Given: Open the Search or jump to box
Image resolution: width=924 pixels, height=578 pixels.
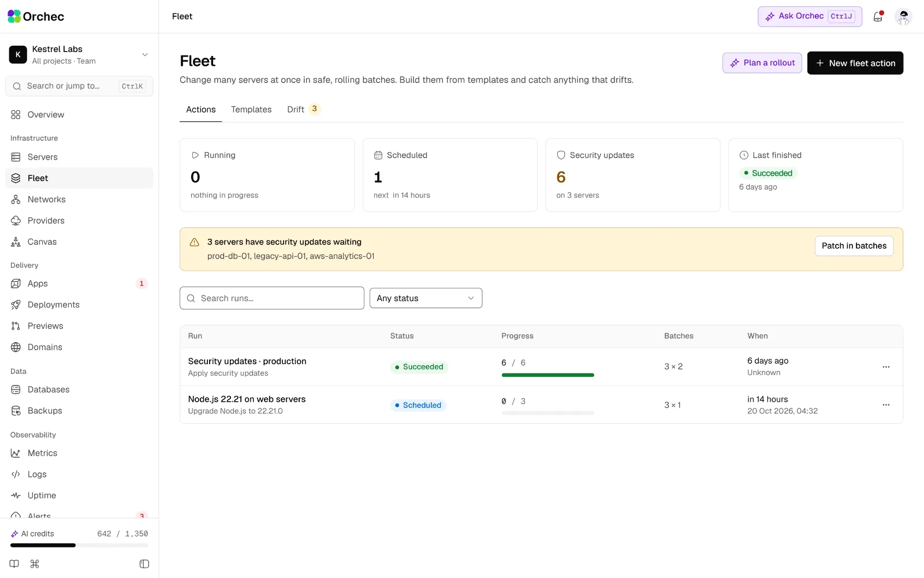Looking at the screenshot, I should click(x=79, y=86).
